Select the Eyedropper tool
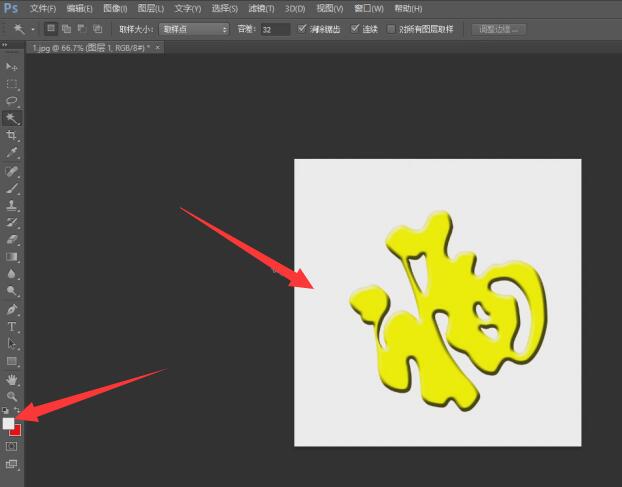622x487 pixels. pos(12,152)
